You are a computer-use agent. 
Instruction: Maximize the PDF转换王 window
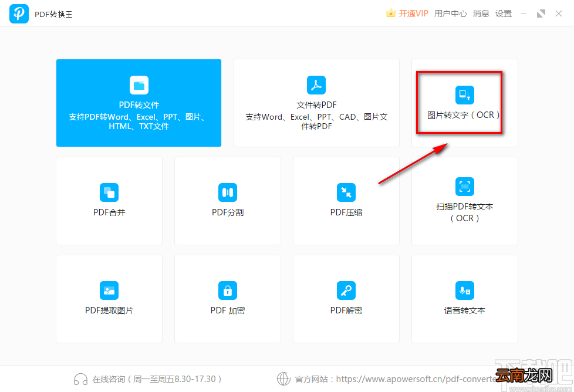click(541, 13)
